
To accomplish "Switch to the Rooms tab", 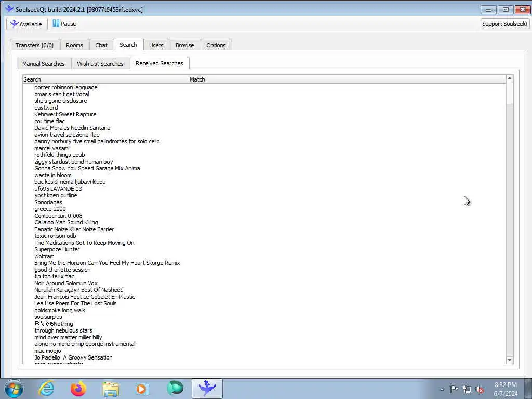I will click(x=74, y=45).
